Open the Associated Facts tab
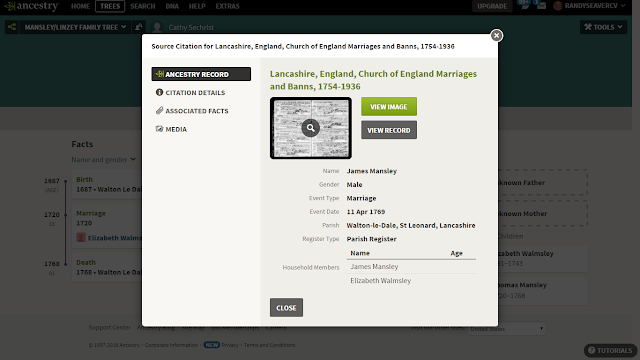This screenshot has height=360, width=640. [197, 111]
